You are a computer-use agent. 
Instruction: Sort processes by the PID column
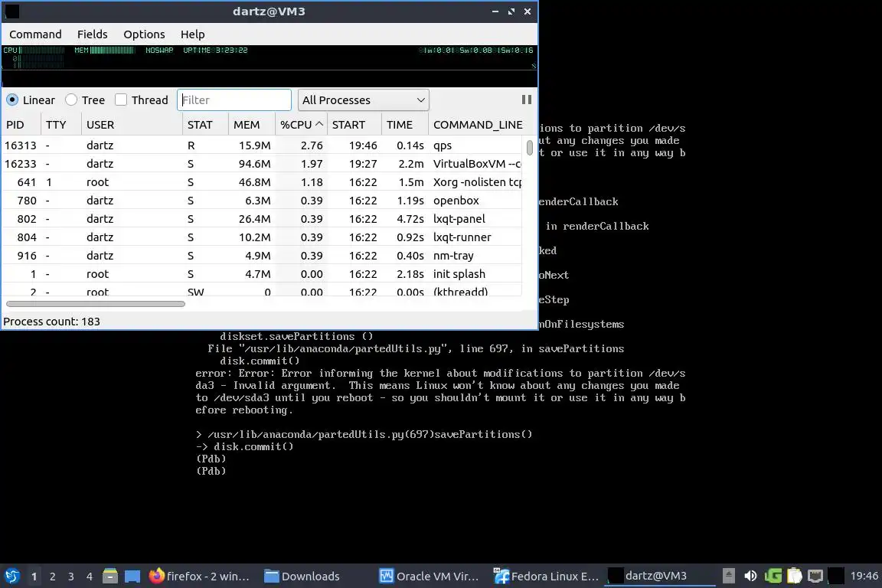21,125
